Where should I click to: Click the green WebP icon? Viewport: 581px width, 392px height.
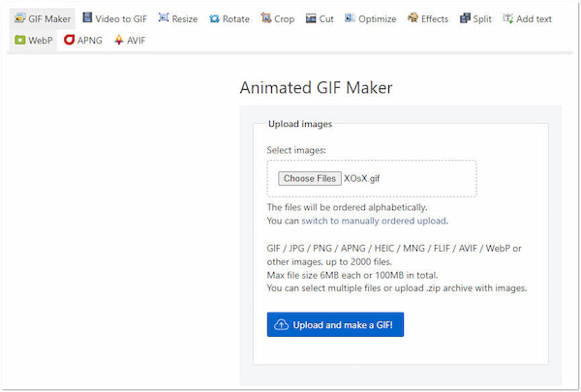click(x=20, y=40)
